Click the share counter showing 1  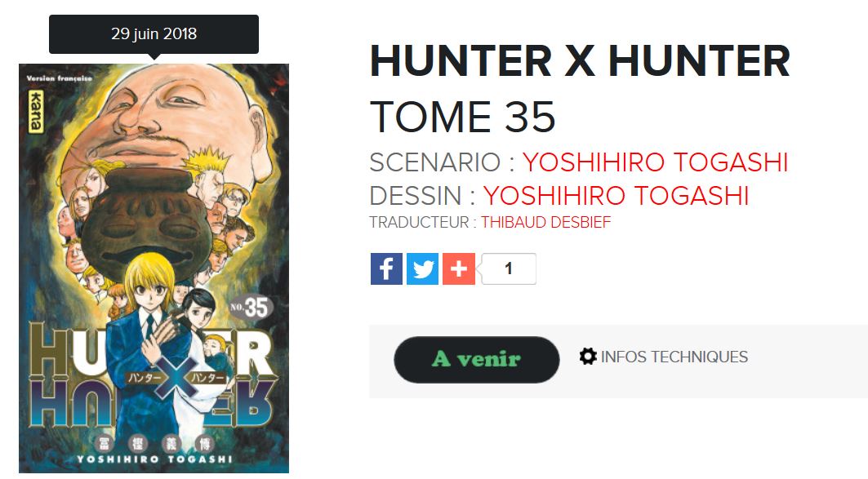coord(509,268)
